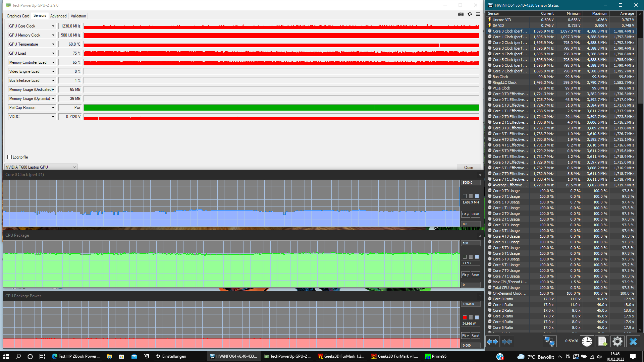Open the PerfCap Reason sensor dropdown

tap(53, 108)
